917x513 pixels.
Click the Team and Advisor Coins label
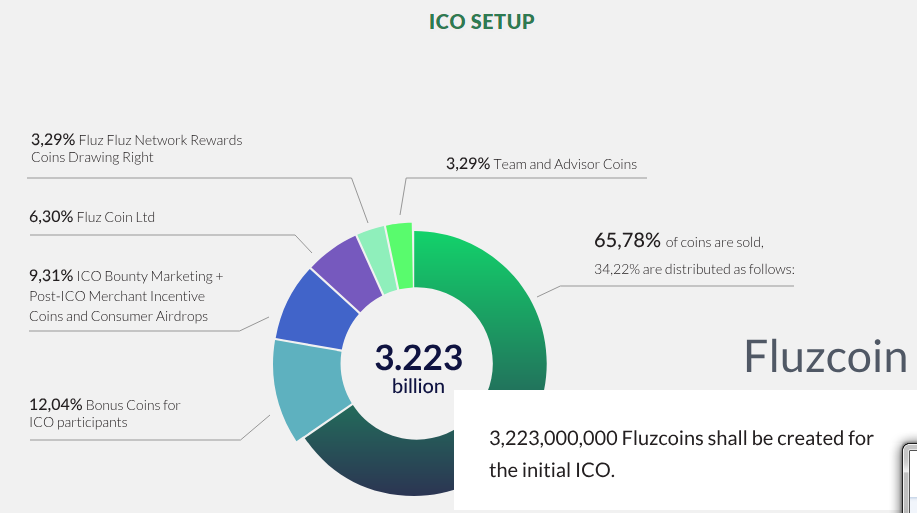click(x=563, y=164)
